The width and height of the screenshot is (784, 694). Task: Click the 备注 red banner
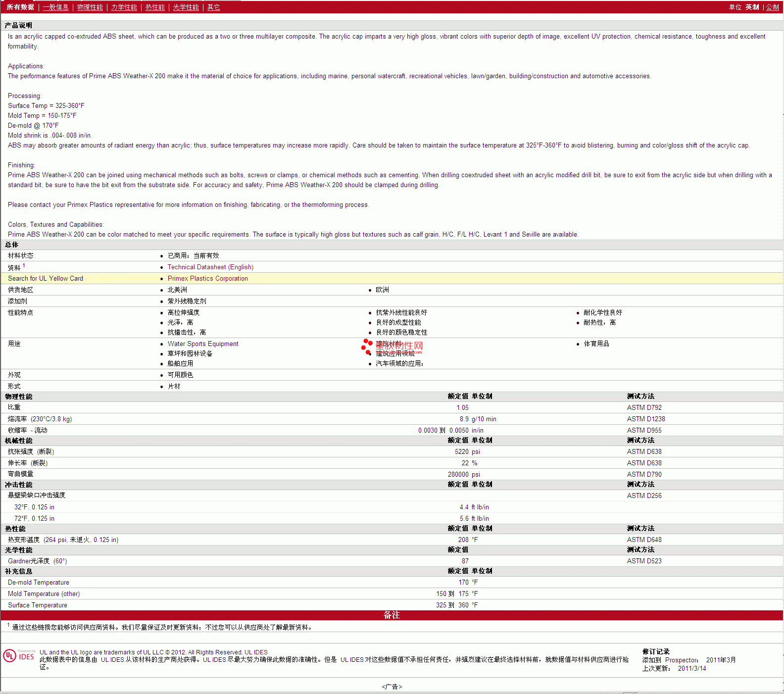coord(392,615)
